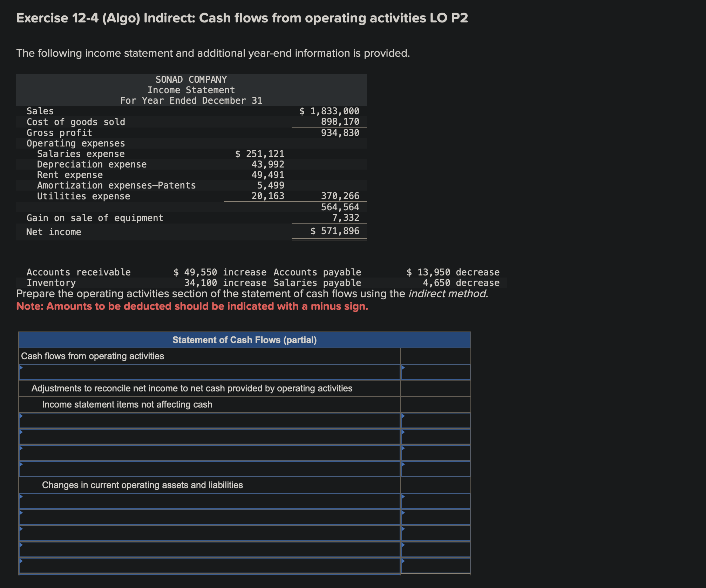Screen dimensions: 706x588
Task: Click the "Income statement items not affecting cash" label row
Action: (127, 404)
